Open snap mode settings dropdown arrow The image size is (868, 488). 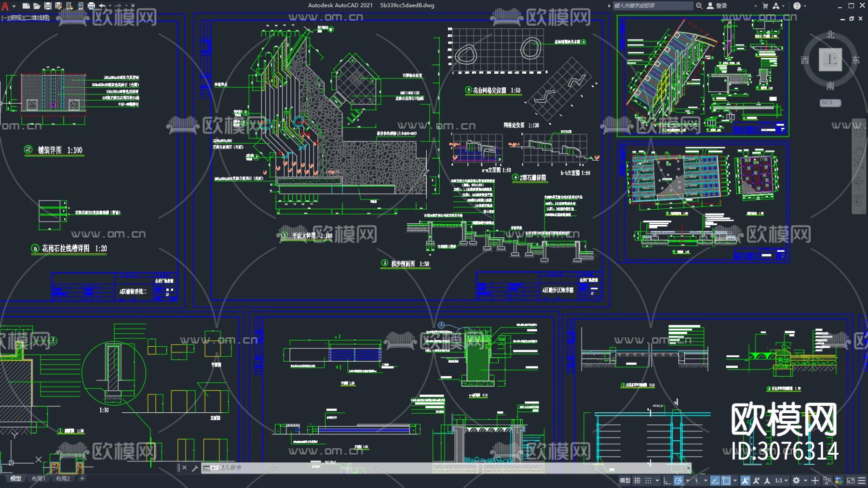pyautogui.click(x=657, y=481)
